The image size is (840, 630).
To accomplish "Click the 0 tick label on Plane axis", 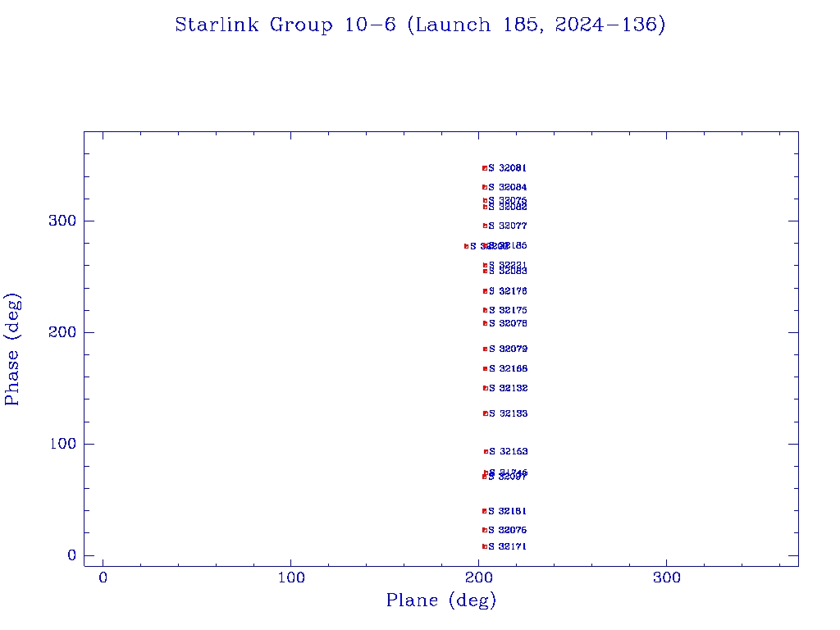I will (103, 577).
